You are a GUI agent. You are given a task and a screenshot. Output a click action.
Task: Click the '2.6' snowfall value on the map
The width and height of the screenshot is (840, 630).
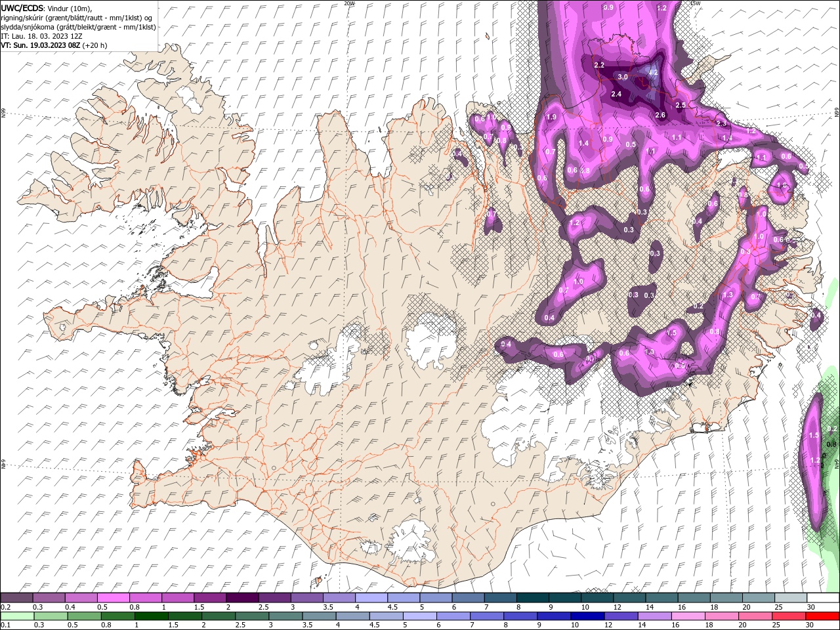tap(660, 115)
